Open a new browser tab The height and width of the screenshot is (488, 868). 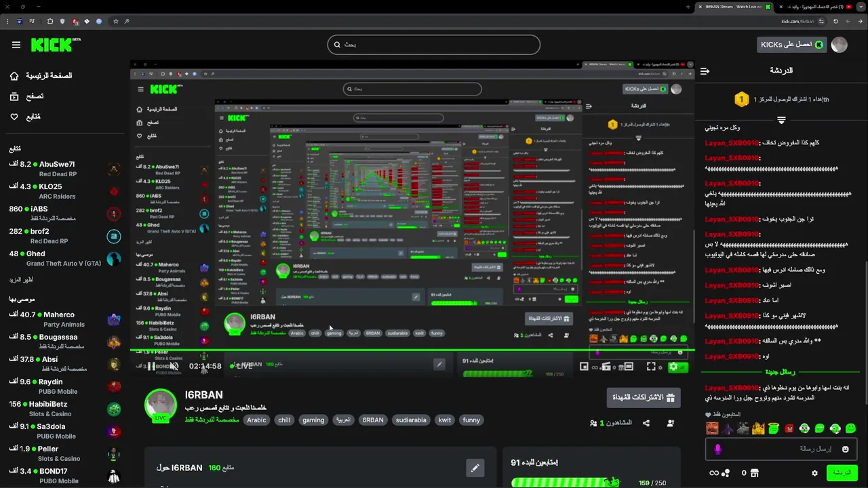(x=689, y=7)
